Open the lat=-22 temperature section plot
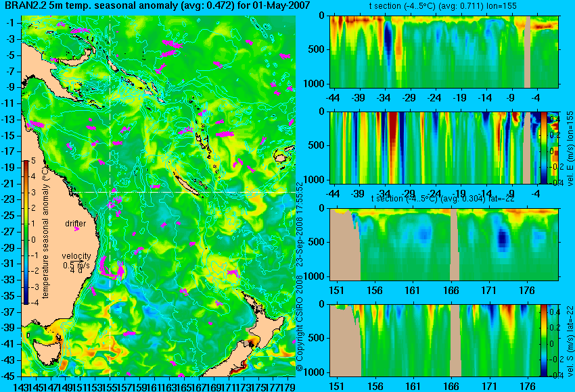The width and height of the screenshot is (575, 392). point(444,245)
